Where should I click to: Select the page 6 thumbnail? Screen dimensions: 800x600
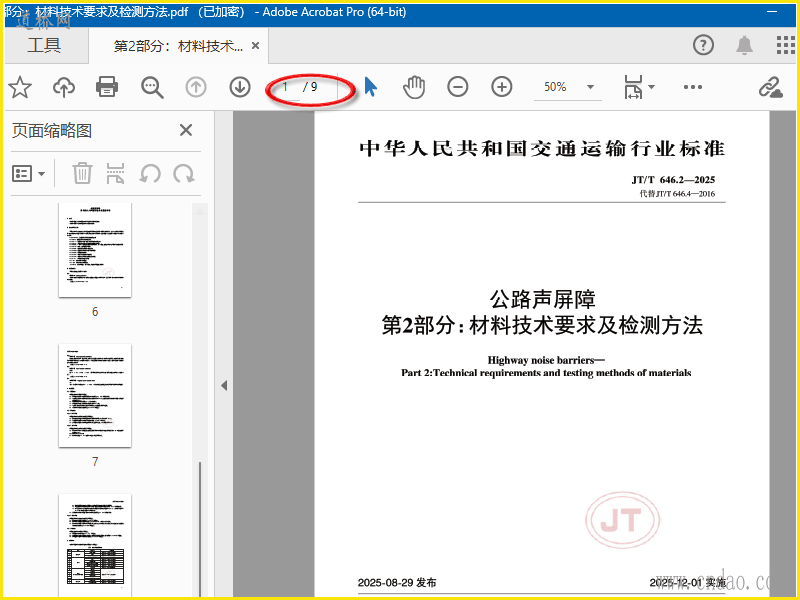[95, 250]
